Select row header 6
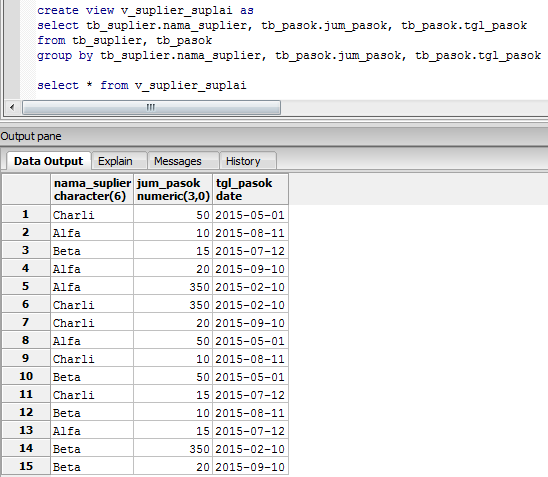 pyautogui.click(x=26, y=304)
